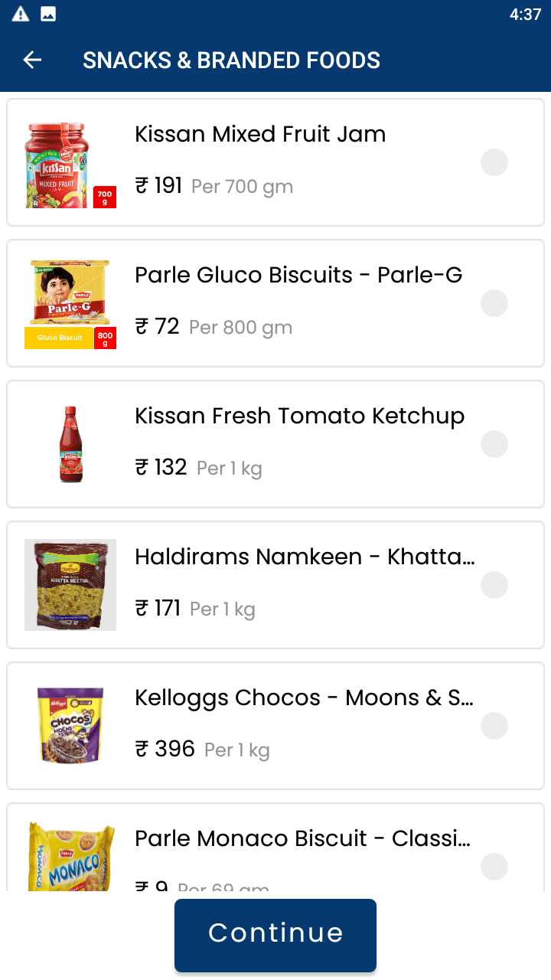Viewport: 551px width, 980px height.
Task: Tap the Monaco biscuit packet image
Action: 70,856
